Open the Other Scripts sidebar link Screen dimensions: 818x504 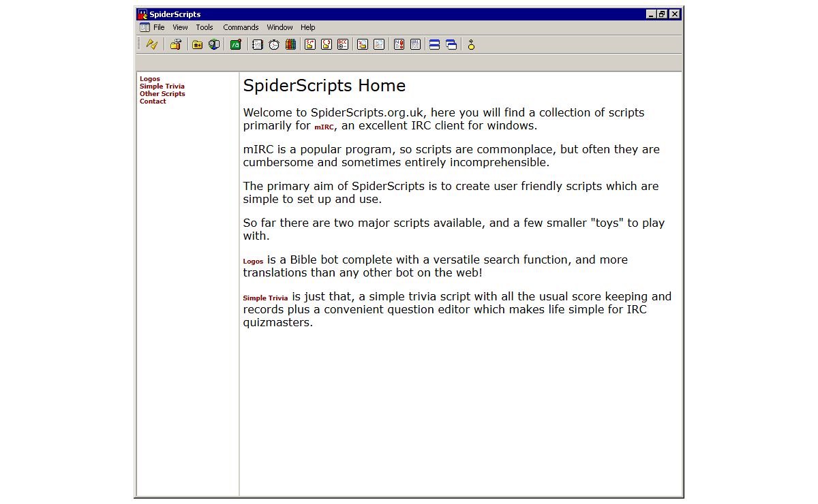point(162,94)
